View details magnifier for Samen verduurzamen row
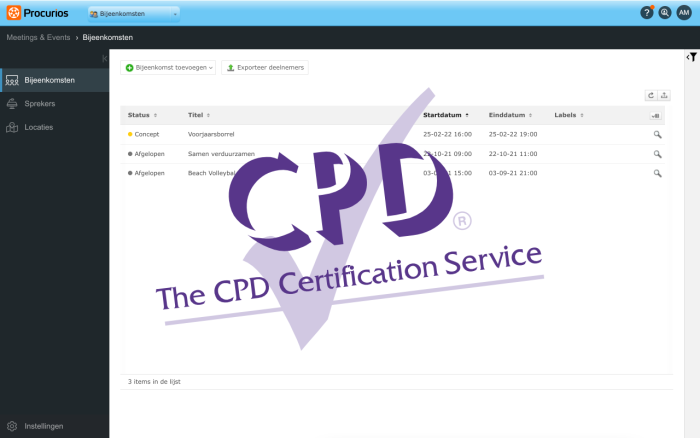This screenshot has height=438, width=700. pos(658,154)
